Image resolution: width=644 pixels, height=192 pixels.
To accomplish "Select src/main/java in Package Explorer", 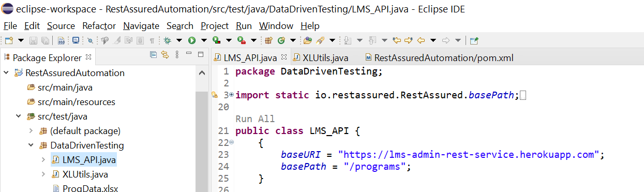I will (65, 87).
